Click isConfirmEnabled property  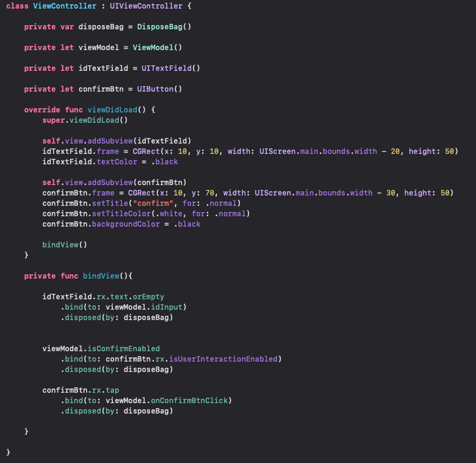click(x=123, y=349)
